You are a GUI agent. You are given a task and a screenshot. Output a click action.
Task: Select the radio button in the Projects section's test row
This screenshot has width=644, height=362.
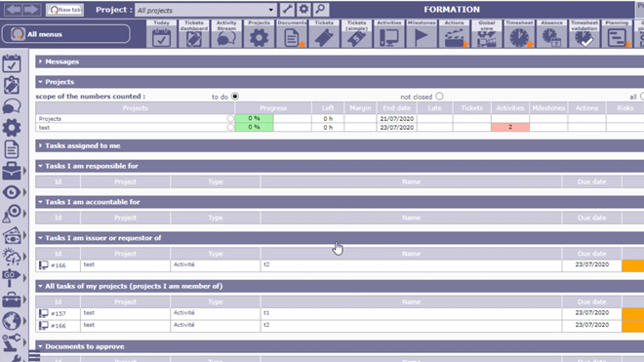230,128
